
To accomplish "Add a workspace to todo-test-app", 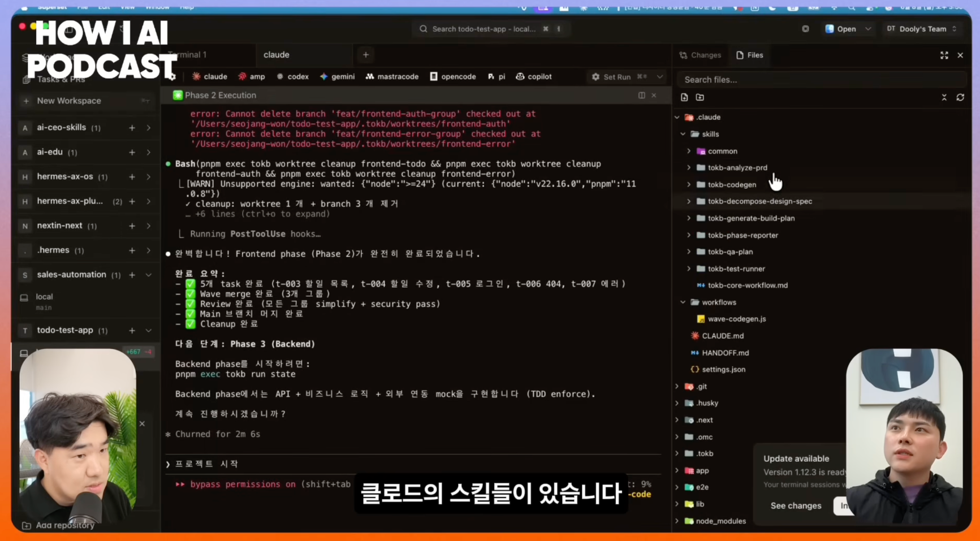I will [132, 330].
